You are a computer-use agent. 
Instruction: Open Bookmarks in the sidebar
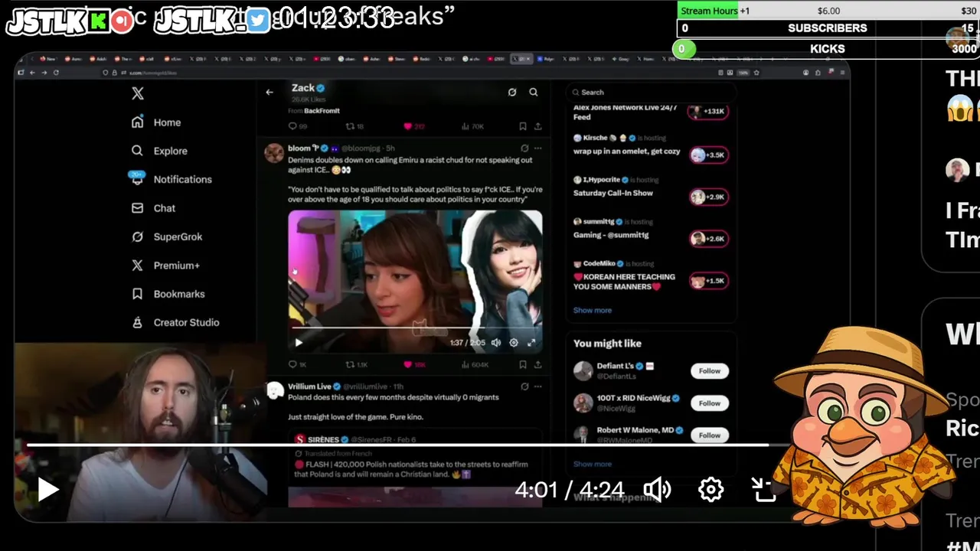pos(168,294)
